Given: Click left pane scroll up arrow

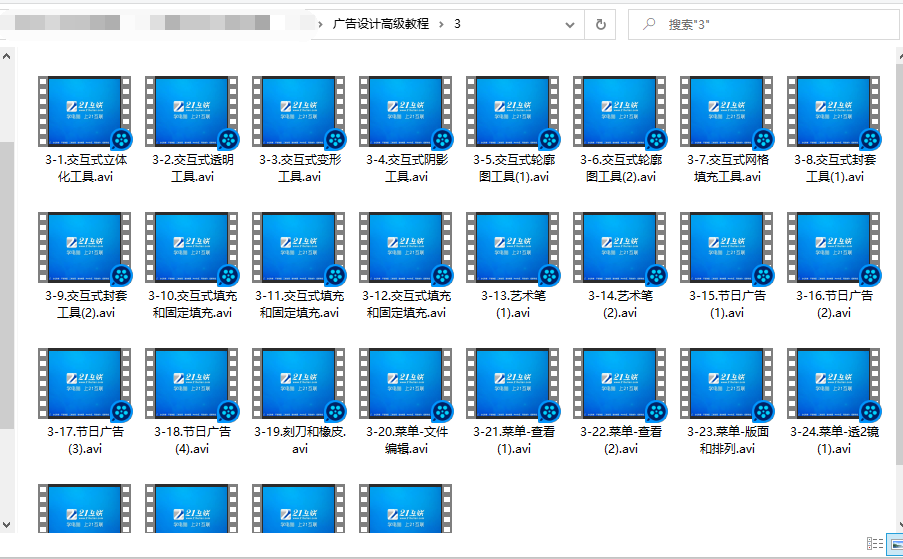Looking at the screenshot, I should point(6,56).
